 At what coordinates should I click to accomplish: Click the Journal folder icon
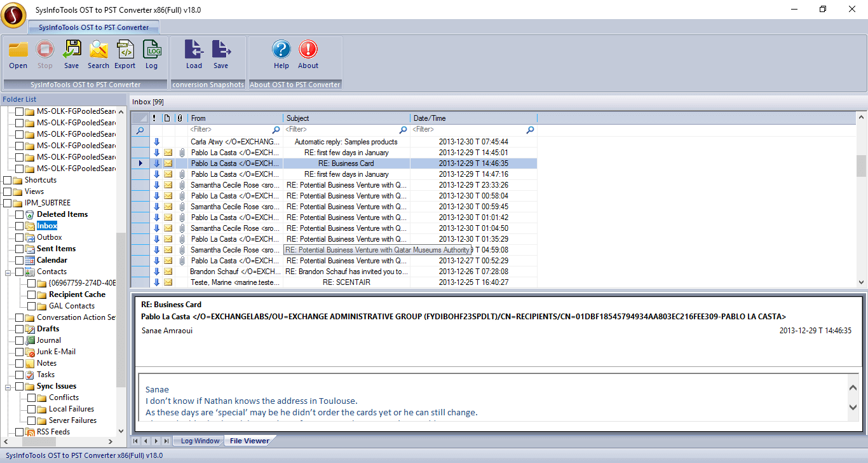(30, 340)
